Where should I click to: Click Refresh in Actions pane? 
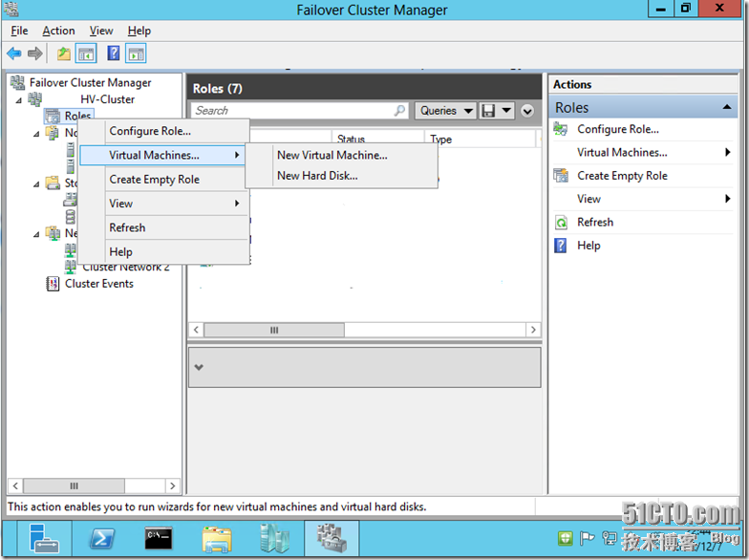[x=594, y=222]
